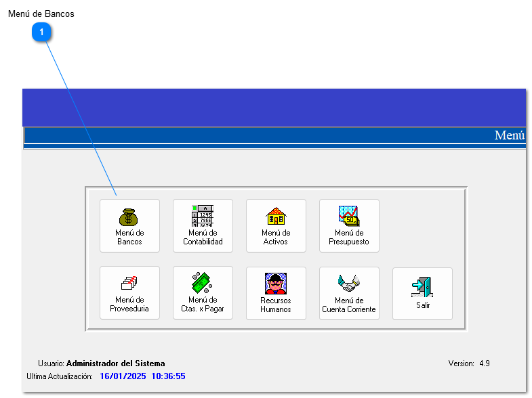Click the blue last-update date and time
Viewport: 532px width, 398px height.
(142, 376)
